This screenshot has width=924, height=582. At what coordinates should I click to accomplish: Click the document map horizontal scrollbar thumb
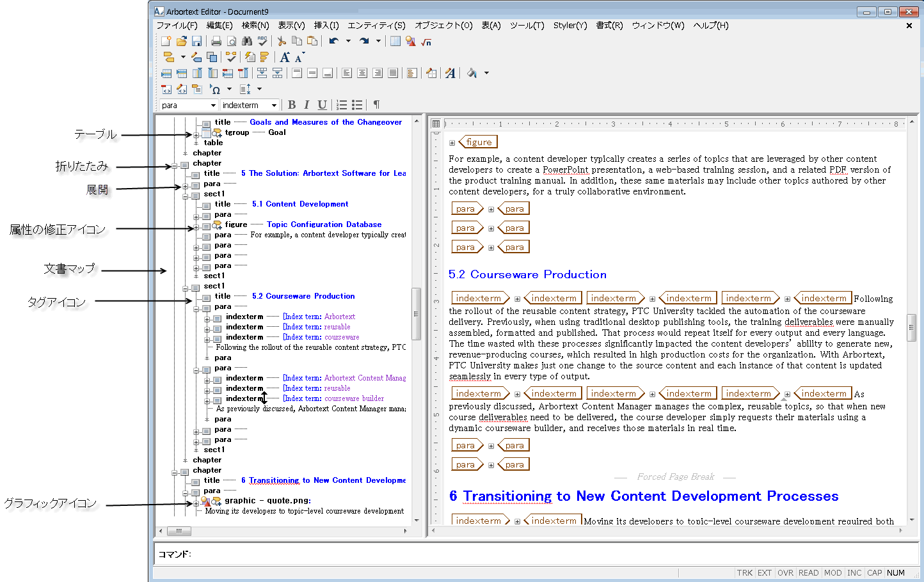click(179, 531)
